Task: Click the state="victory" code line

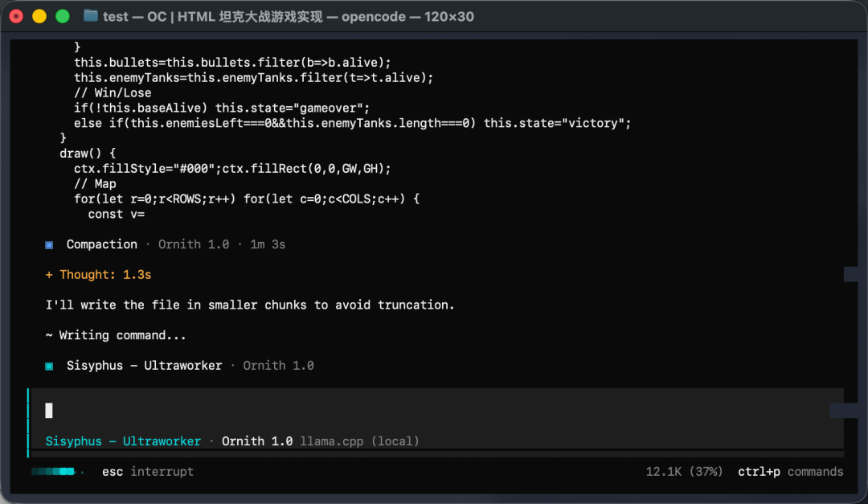Action: (x=353, y=124)
